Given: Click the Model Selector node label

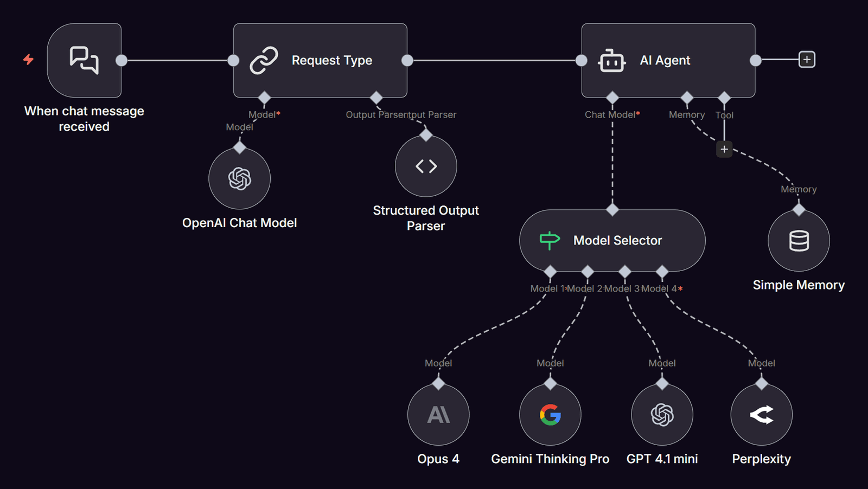Looking at the screenshot, I should point(618,240).
